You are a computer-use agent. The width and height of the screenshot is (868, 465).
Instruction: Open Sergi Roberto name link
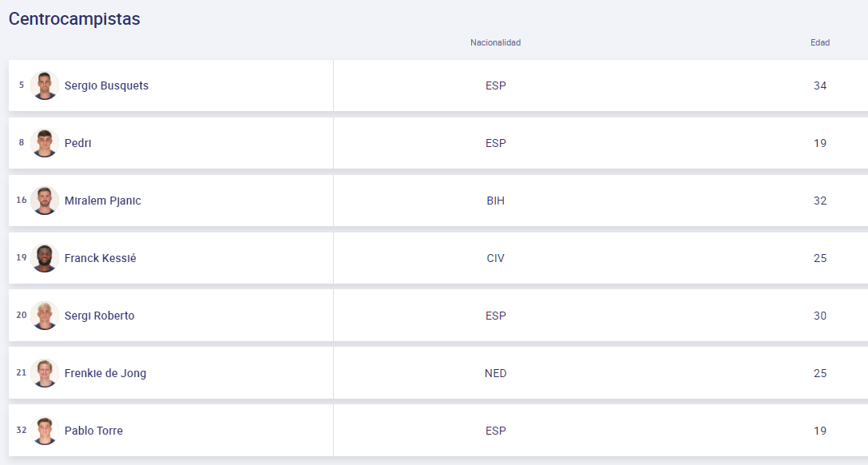(x=99, y=316)
